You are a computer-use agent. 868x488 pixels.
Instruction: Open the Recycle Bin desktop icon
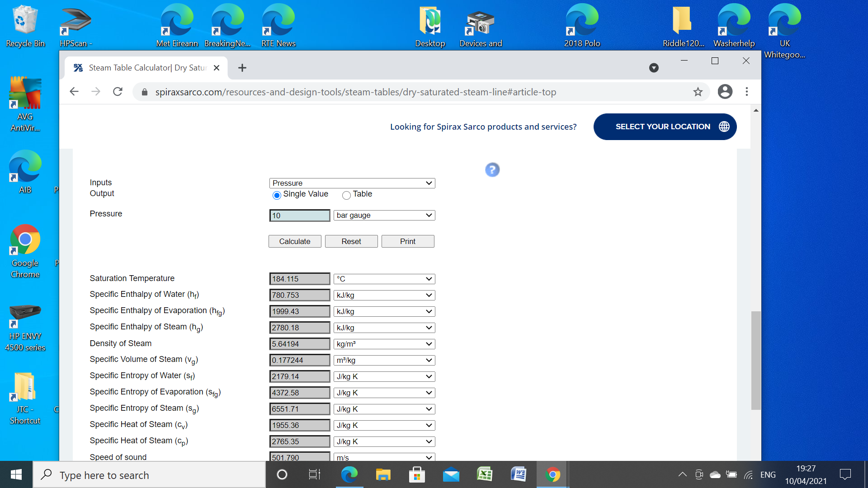(25, 26)
